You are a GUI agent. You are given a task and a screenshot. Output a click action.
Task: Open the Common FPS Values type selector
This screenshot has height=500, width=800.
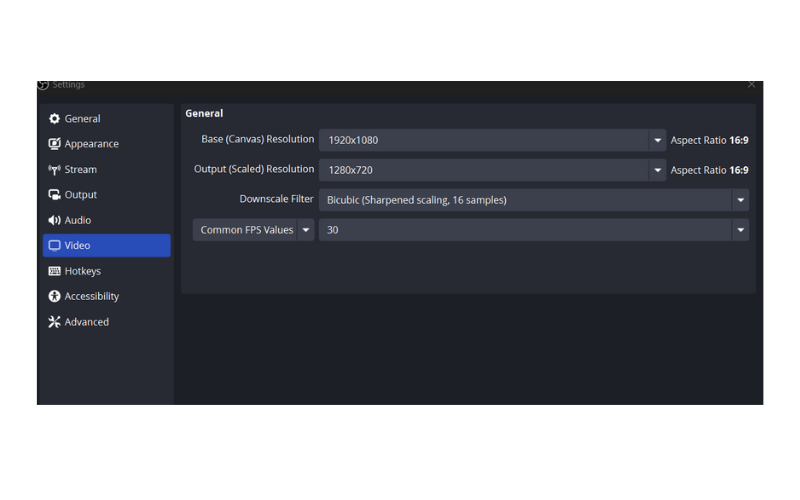click(x=253, y=230)
